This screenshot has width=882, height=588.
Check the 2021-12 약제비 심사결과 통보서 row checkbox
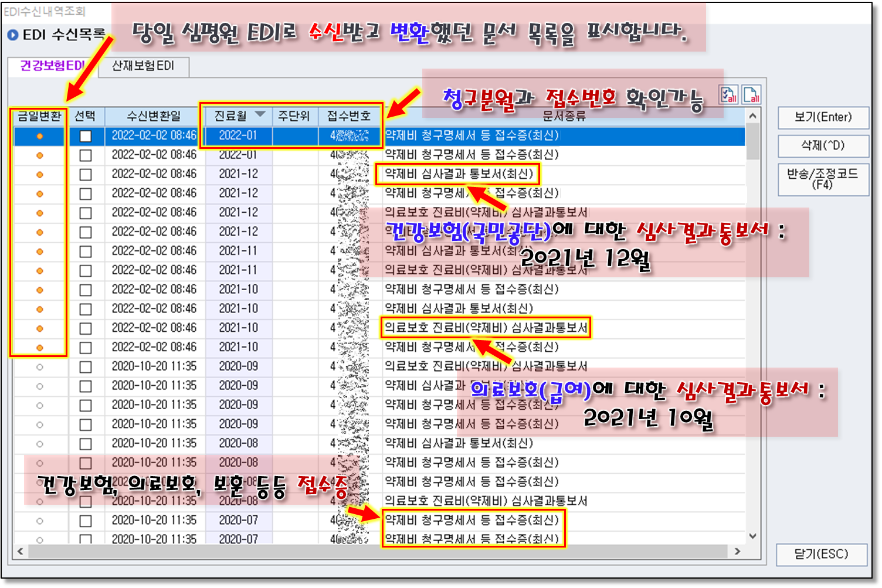(86, 175)
